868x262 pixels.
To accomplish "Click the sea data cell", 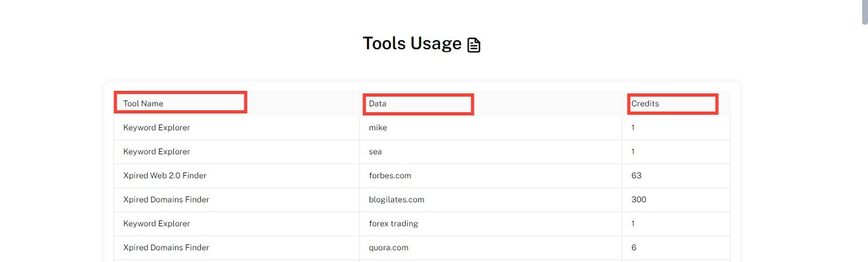I will pos(491,152).
